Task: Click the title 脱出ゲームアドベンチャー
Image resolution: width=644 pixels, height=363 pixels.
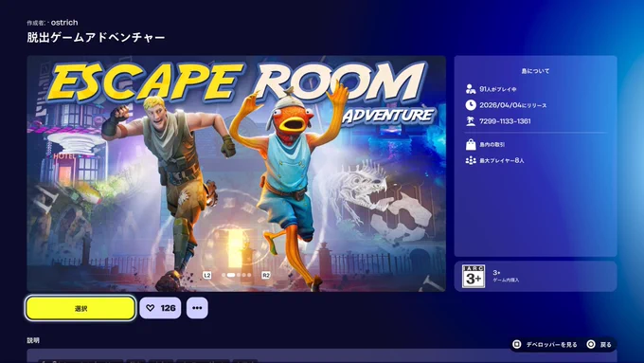Action: 96,37
